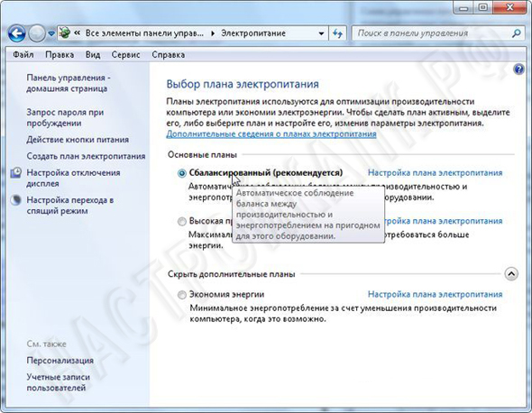The image size is (532, 413).
Task: Click the refresh icon next to address bar
Action: click(x=337, y=33)
